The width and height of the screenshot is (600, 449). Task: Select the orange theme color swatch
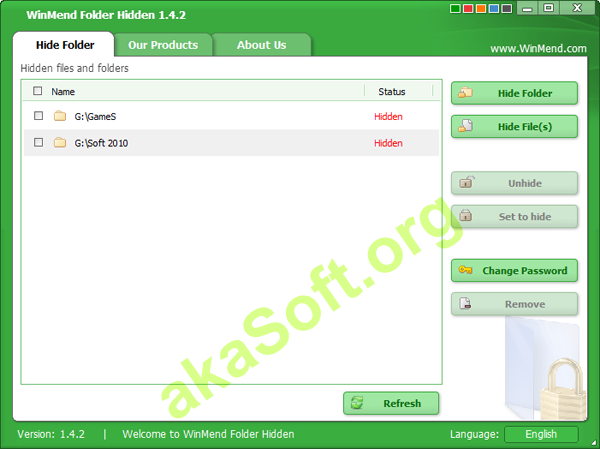pos(481,8)
